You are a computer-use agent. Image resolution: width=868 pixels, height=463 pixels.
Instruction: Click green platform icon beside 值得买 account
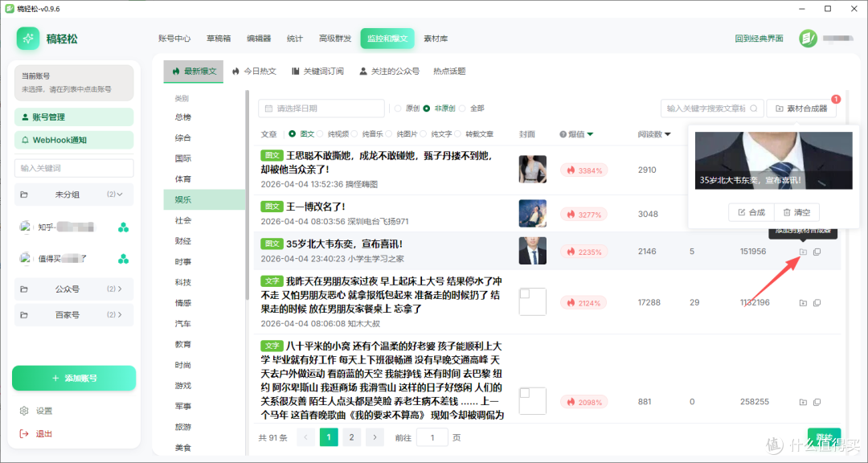coord(124,259)
